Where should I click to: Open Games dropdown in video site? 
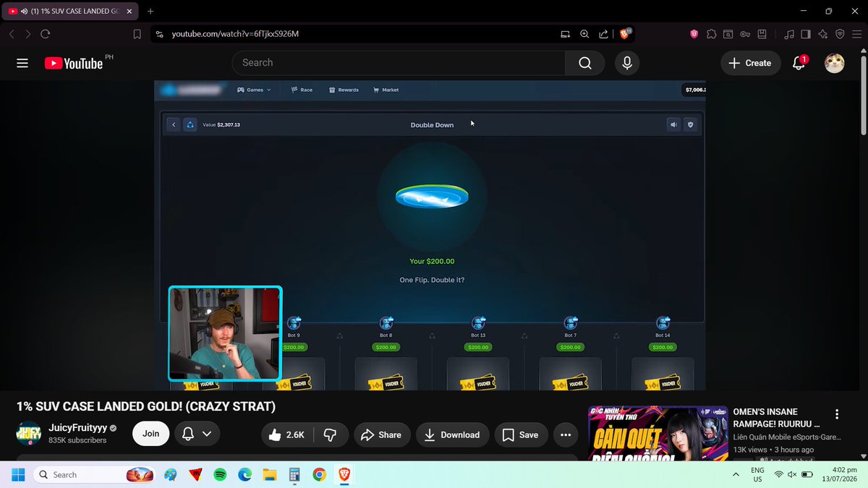pyautogui.click(x=254, y=90)
